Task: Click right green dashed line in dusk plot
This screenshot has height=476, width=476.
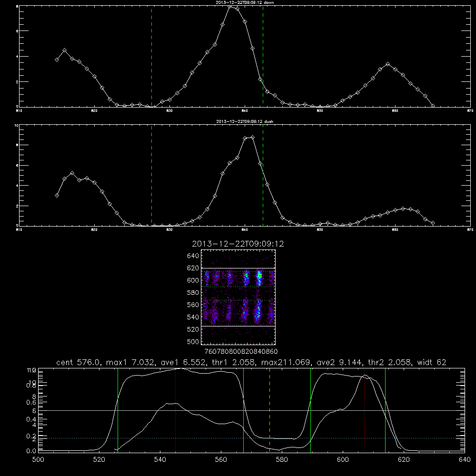Action: [263, 176]
